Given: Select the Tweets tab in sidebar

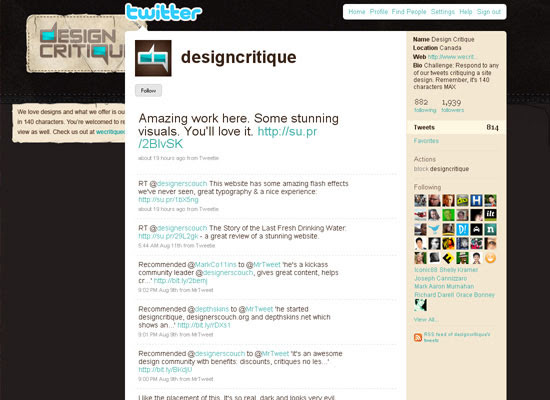Looking at the screenshot, I should tap(456, 127).
